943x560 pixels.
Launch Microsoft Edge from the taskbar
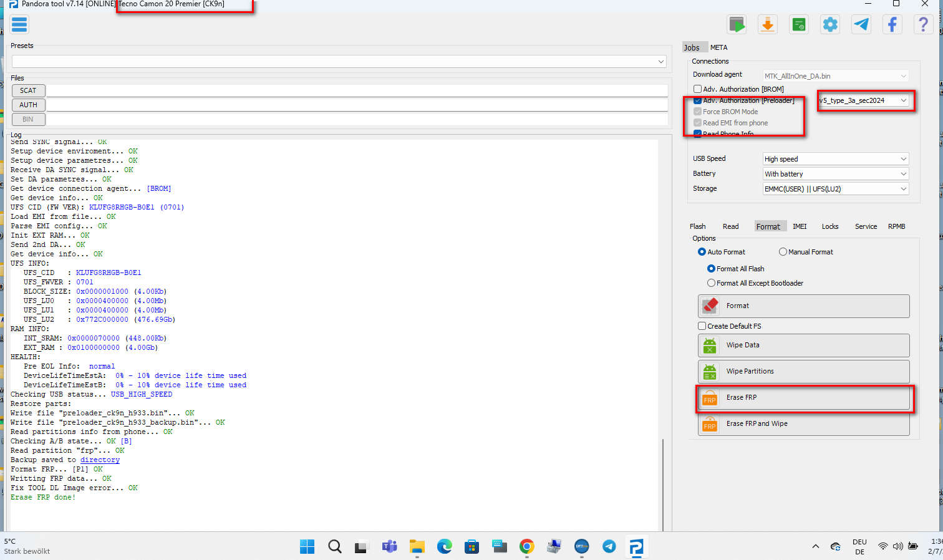coord(444,547)
